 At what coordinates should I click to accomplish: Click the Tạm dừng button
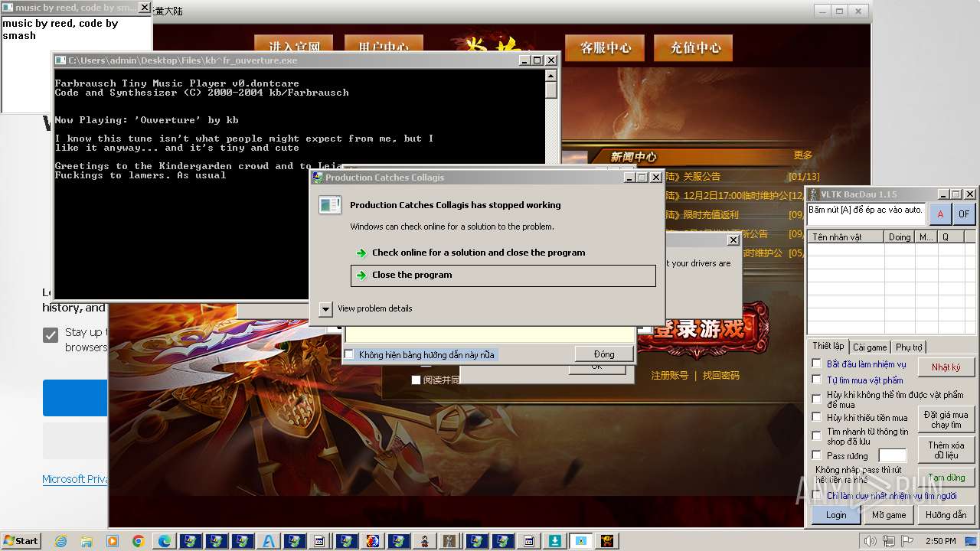tap(946, 478)
